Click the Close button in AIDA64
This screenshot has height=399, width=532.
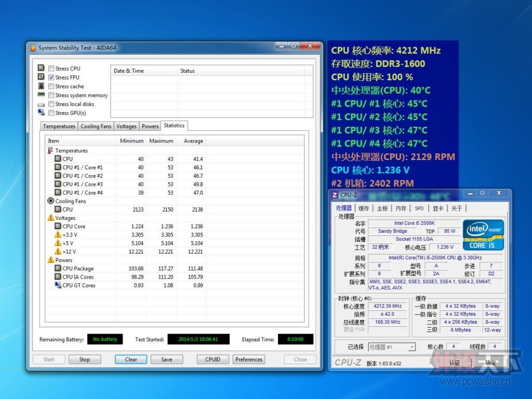coord(300,360)
